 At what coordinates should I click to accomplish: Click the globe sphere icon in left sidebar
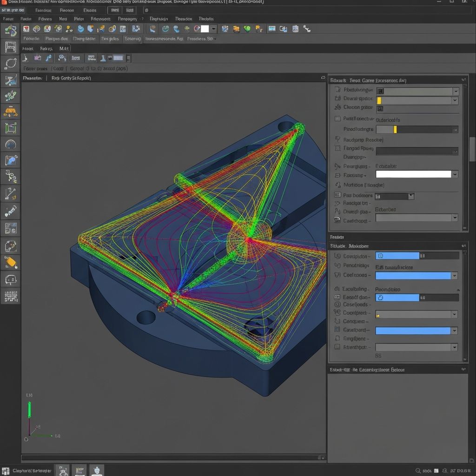(x=10, y=144)
